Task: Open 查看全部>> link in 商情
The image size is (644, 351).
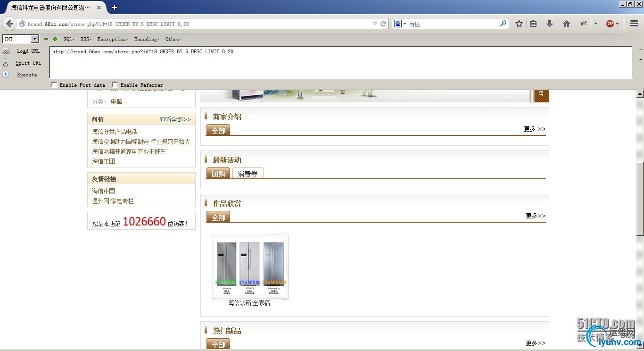Action: point(175,119)
